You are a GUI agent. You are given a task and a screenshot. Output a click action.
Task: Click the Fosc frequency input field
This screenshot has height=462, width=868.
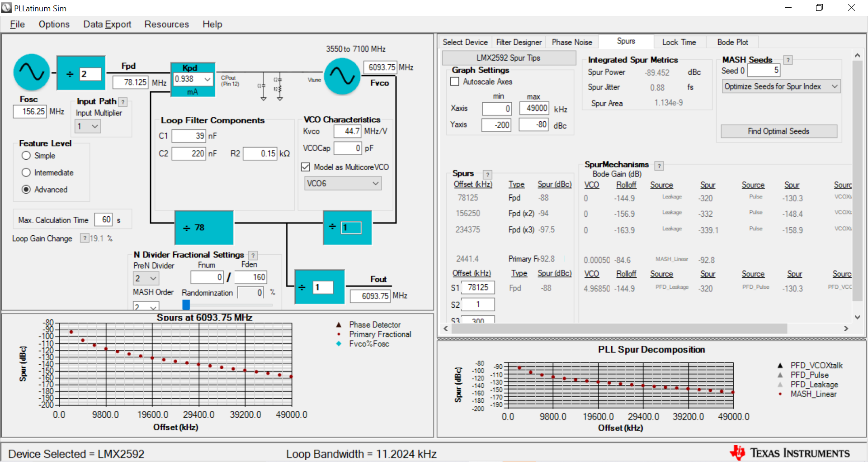30,111
